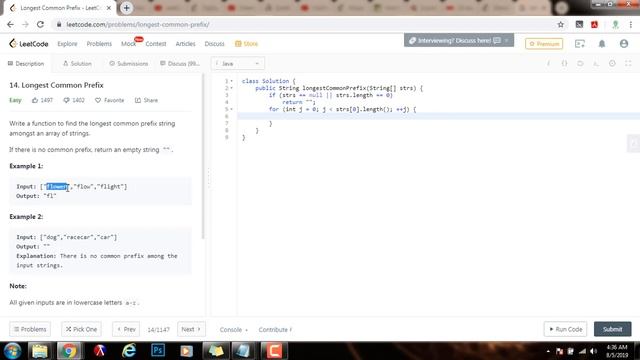Screen dimensions: 640x360
Task: Open Articles in the top navigation
Action: 185,44
